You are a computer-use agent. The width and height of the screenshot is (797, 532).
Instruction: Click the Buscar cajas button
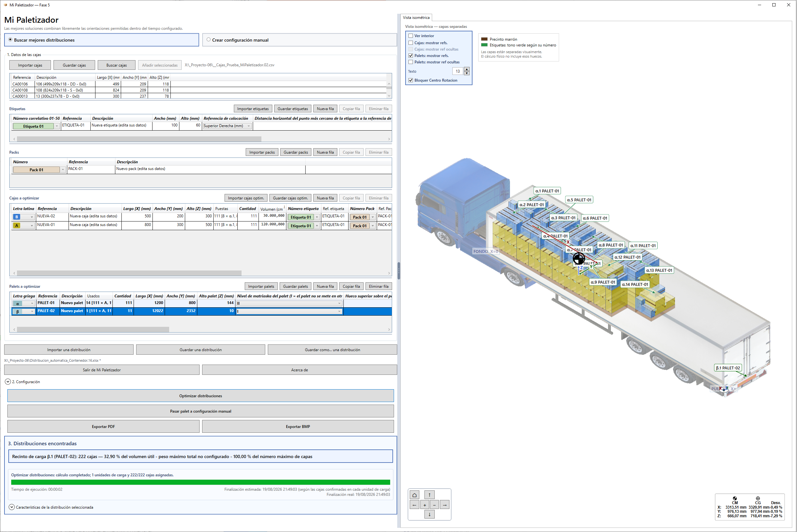click(116, 65)
